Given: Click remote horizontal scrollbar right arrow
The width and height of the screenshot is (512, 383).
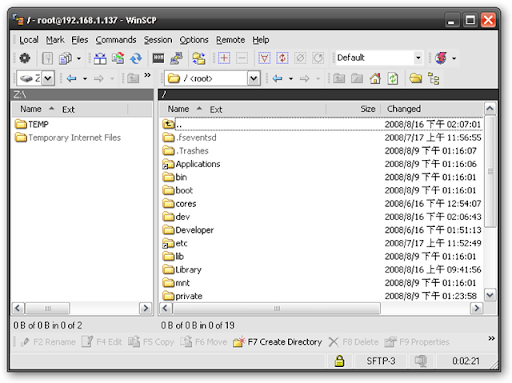Looking at the screenshot, I should pos(477,308).
